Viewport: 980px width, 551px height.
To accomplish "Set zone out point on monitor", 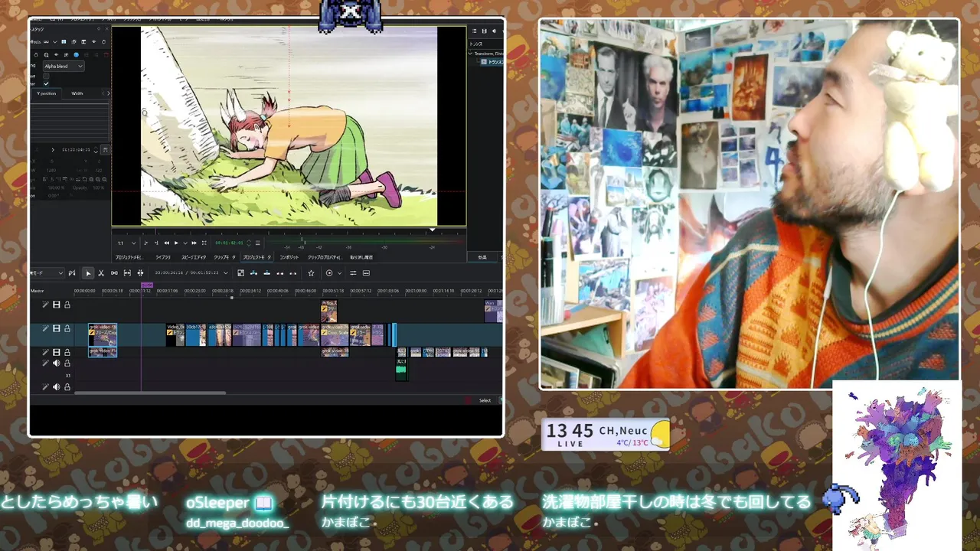I will pyautogui.click(x=156, y=243).
